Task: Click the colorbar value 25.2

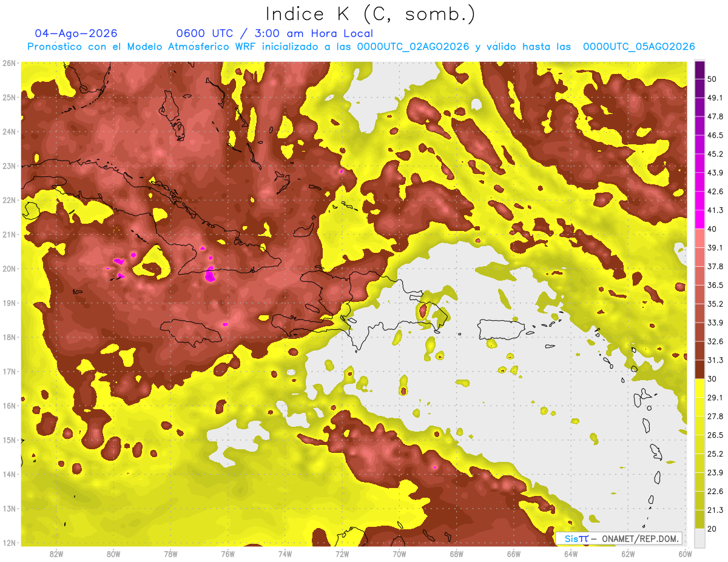Action: 715,453
